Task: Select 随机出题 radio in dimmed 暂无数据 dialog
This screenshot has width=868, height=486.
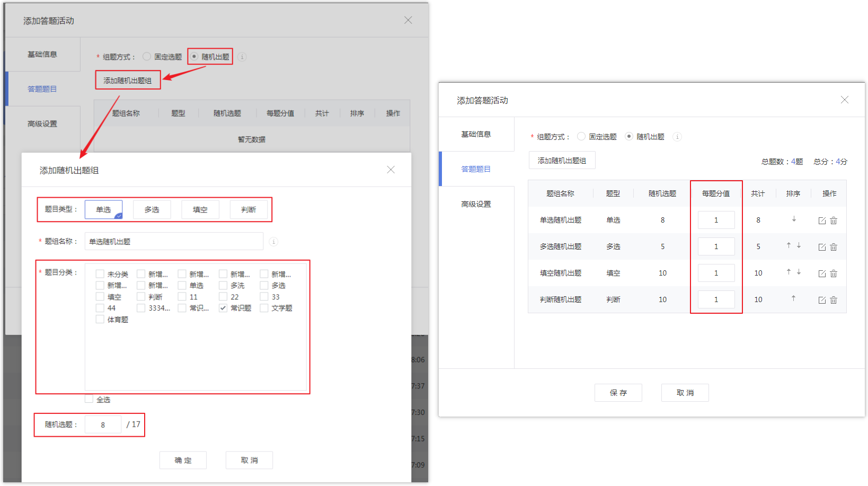Action: (x=194, y=56)
